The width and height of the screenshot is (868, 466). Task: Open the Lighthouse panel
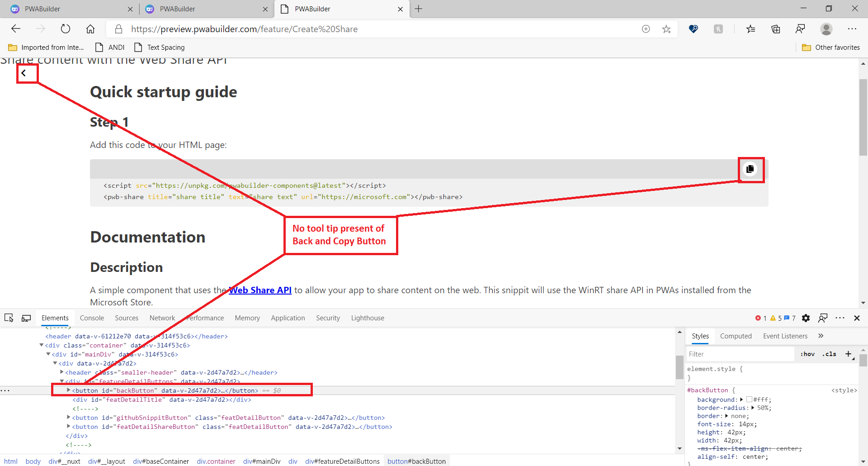pyautogui.click(x=367, y=318)
